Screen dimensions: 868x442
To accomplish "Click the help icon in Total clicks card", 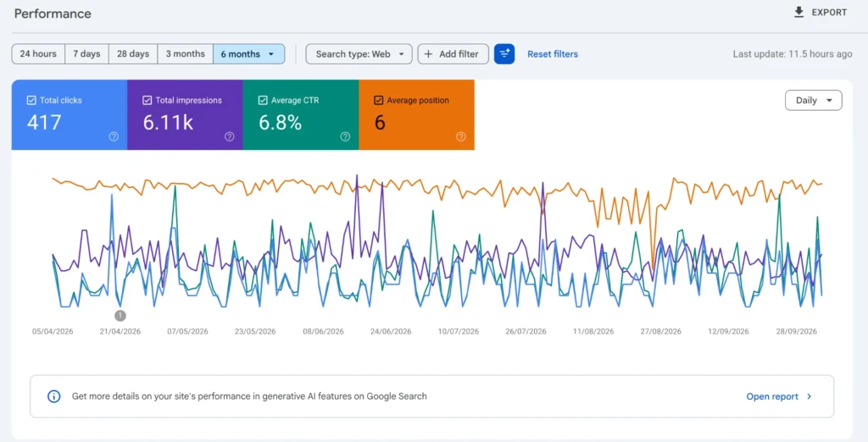I will (114, 136).
